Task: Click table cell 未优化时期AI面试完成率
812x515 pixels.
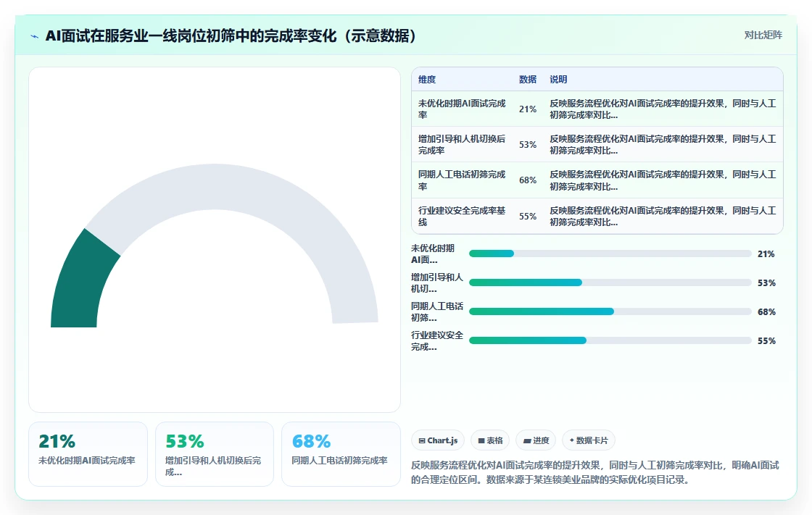Action: tap(462, 109)
